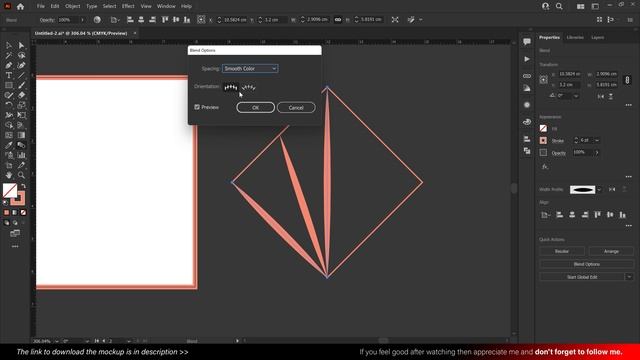Choose Align to Path orientation
This screenshot has width=640, height=360.
[249, 87]
